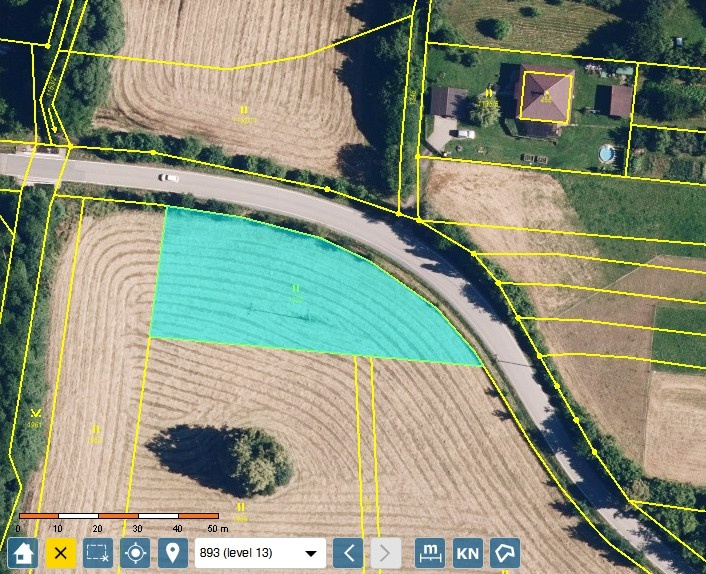This screenshot has height=574, width=706.
Task: Clear selection with the yellow X button
Action: [61, 552]
